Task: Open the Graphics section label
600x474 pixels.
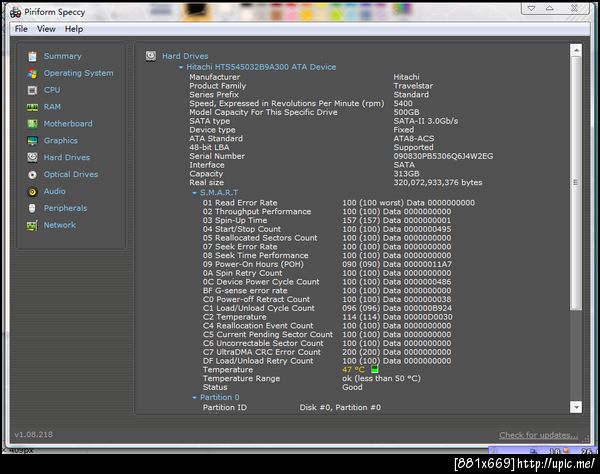Action: (x=61, y=140)
